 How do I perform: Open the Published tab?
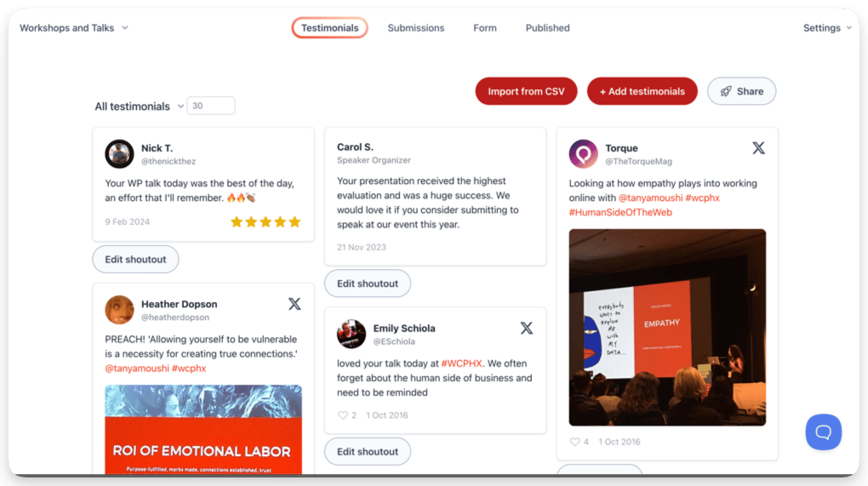click(547, 28)
